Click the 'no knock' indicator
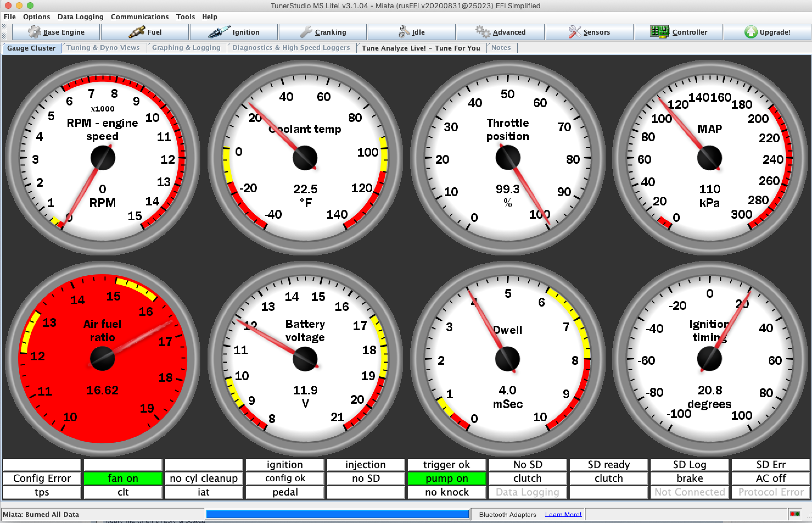The image size is (812, 523). click(447, 492)
